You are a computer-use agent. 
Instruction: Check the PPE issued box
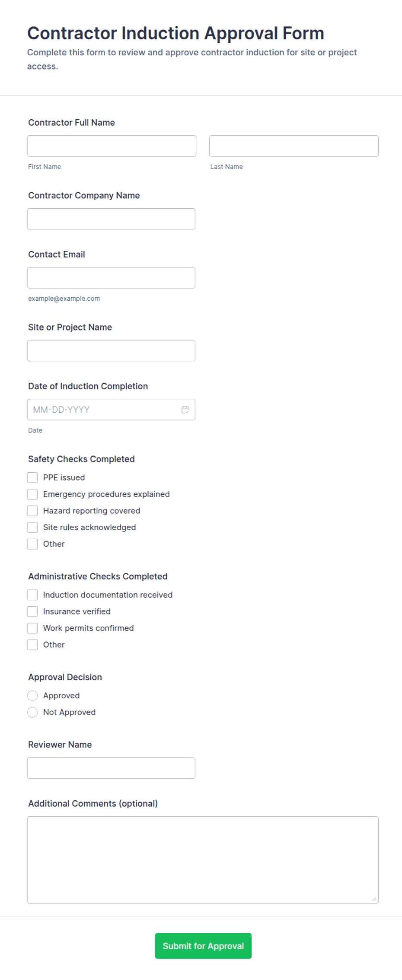[32, 477]
